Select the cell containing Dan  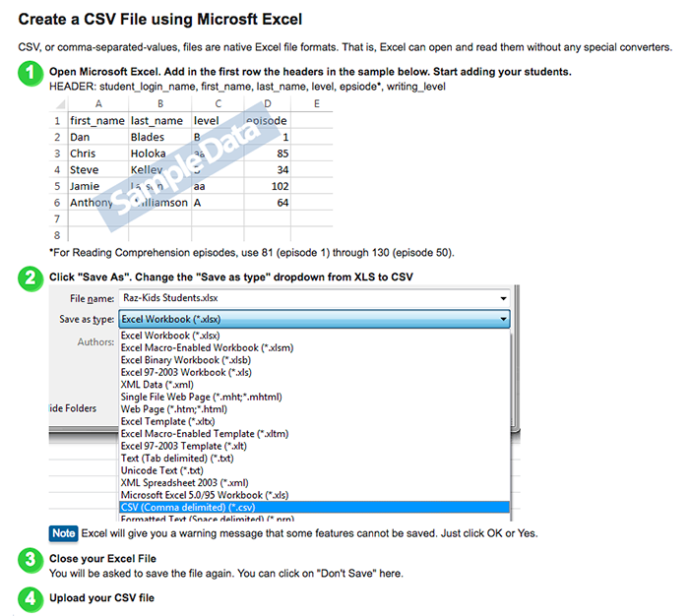click(x=98, y=137)
